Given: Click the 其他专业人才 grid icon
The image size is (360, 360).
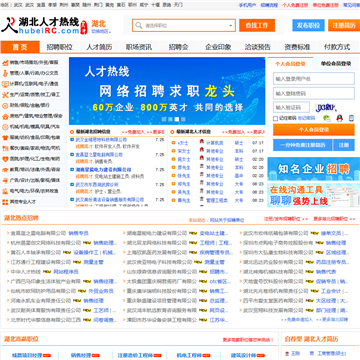Looking at the screenshot, I should (x=5, y=202).
